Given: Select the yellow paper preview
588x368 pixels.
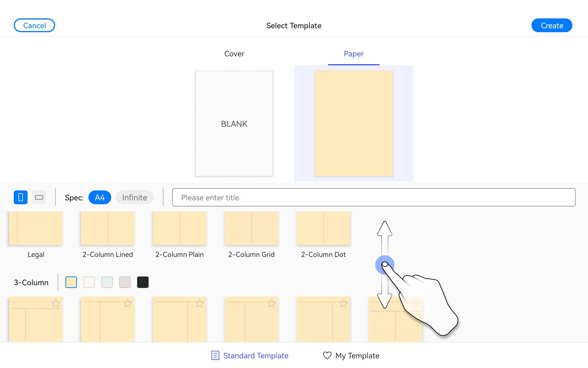Looking at the screenshot, I should (x=353, y=124).
